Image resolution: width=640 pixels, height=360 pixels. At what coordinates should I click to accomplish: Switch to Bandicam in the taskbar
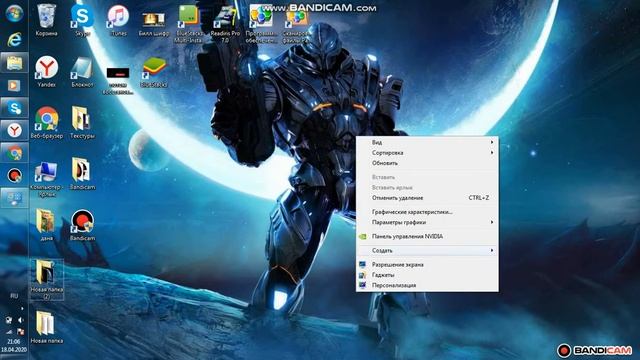[x=14, y=176]
